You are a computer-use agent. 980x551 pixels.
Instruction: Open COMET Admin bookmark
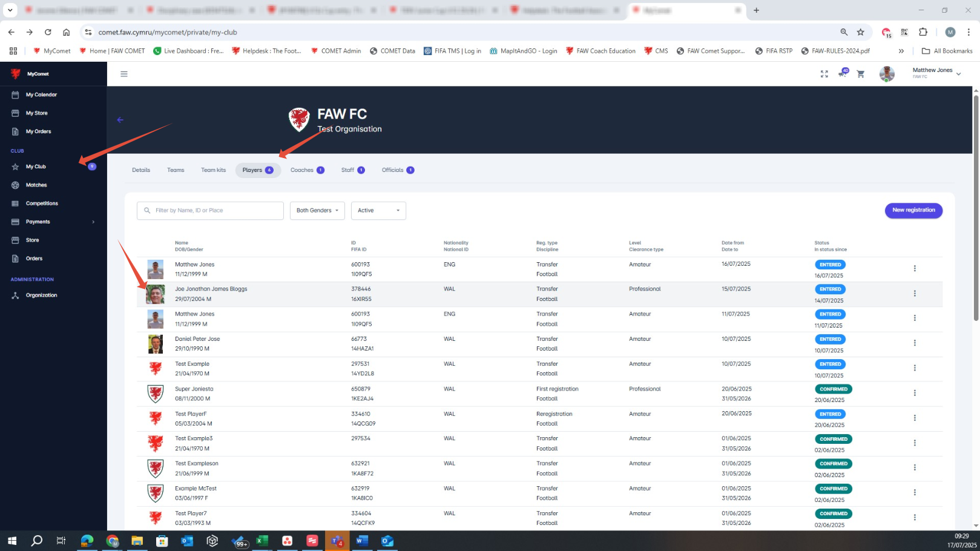point(336,51)
